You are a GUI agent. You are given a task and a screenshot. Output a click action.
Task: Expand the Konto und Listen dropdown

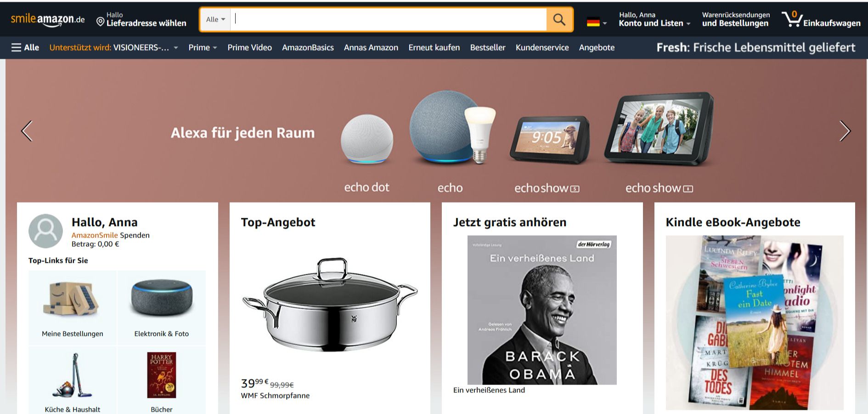coord(654,19)
